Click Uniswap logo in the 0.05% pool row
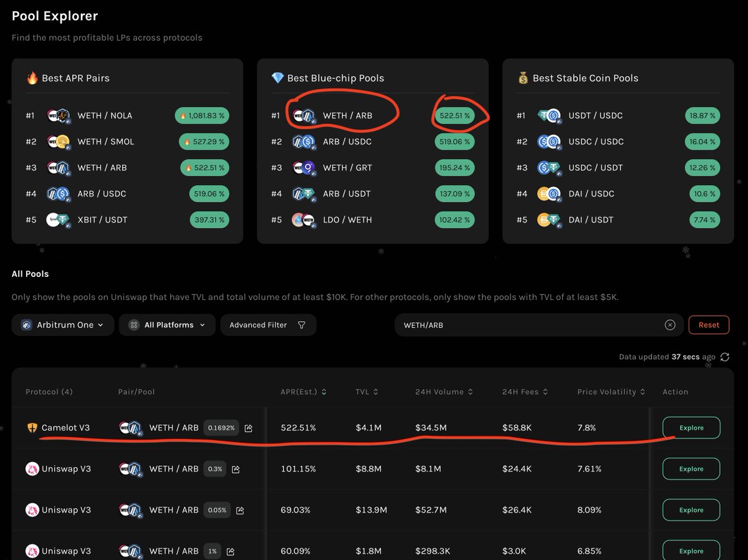The height and width of the screenshot is (560, 748). 32,510
